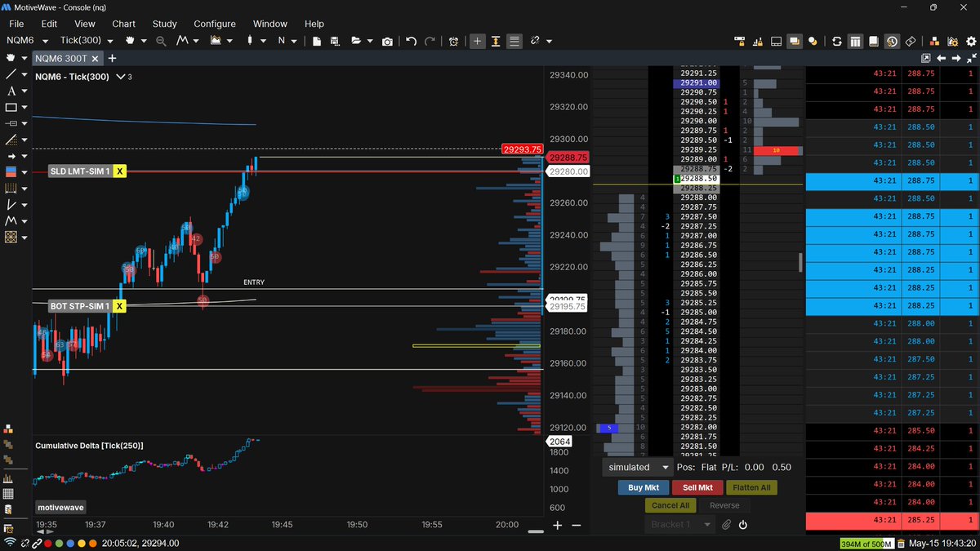The height and width of the screenshot is (551, 980).
Task: Open the Configure menu
Action: click(215, 24)
